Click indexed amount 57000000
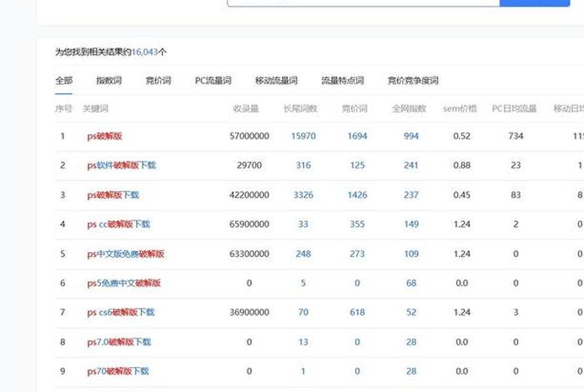The image size is (584, 392). click(x=249, y=136)
